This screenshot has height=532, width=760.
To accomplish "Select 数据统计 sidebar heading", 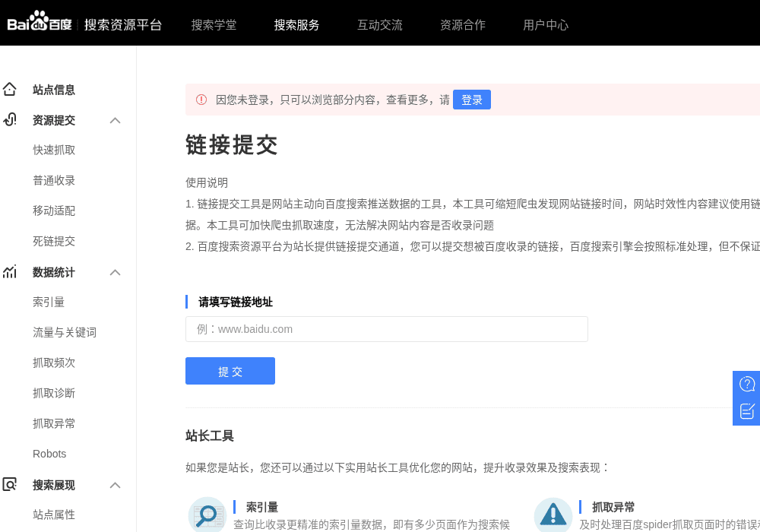I will point(54,272).
